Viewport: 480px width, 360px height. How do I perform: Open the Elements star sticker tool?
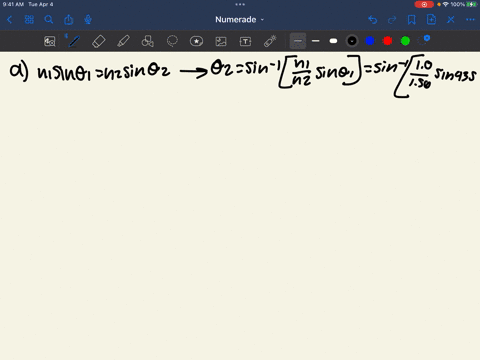(x=196, y=41)
